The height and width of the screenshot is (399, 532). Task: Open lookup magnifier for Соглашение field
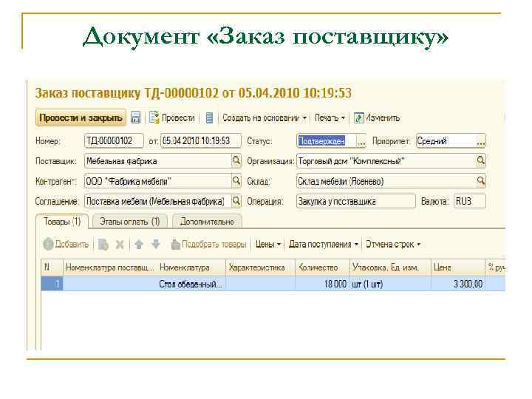[236, 201]
